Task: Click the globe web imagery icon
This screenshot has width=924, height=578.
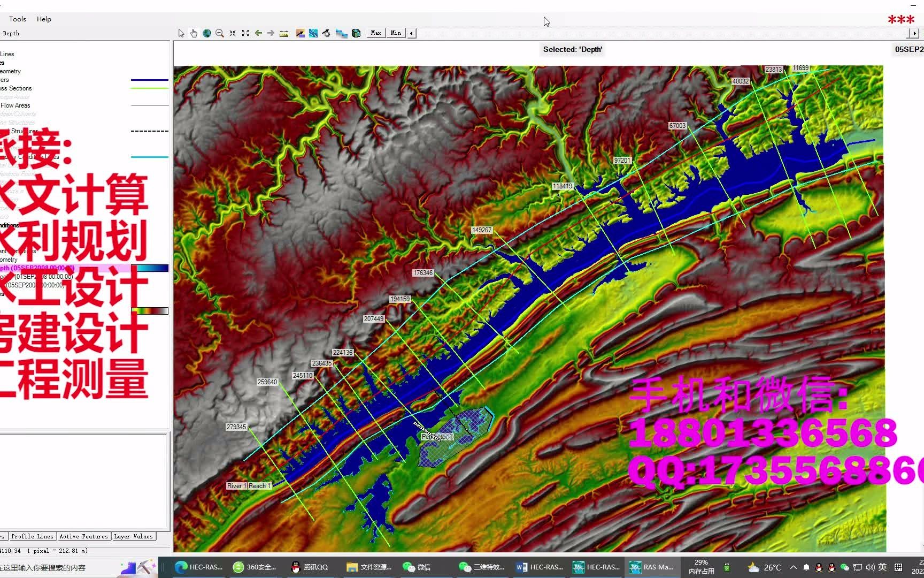Action: 207,33
